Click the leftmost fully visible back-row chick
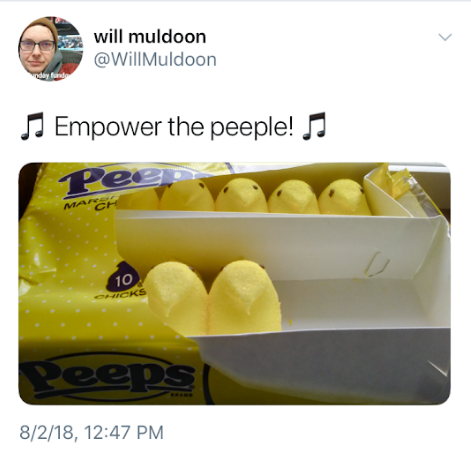Viewport: 471px width, 458px height. coord(187,195)
